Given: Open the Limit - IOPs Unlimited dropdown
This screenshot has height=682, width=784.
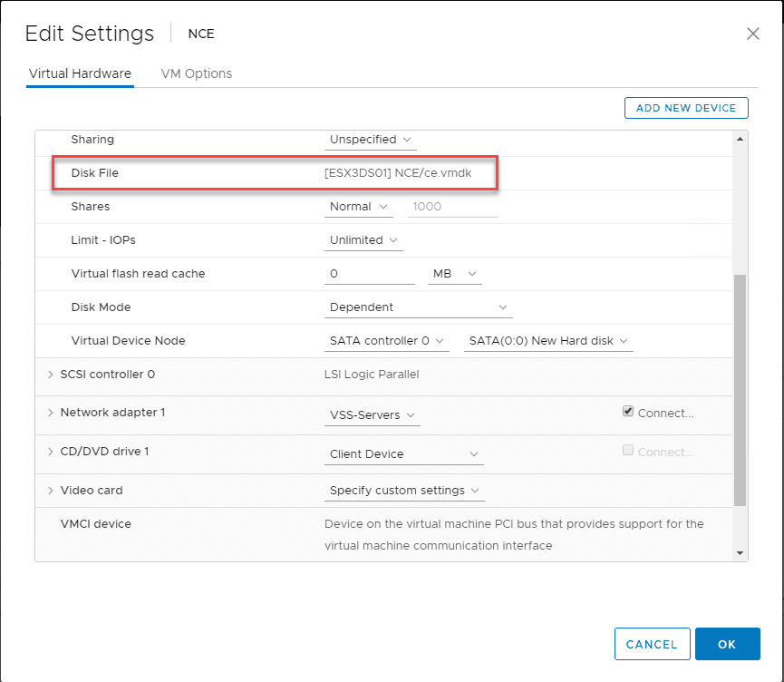Looking at the screenshot, I should 364,240.
